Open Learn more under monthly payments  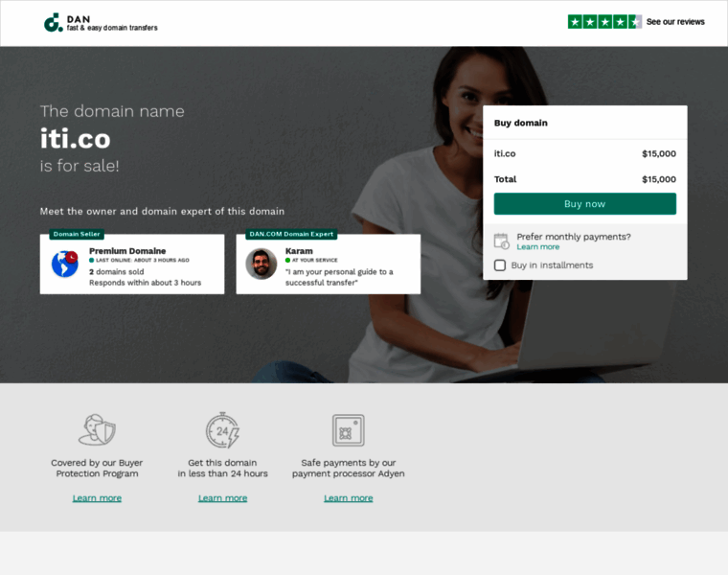point(537,247)
